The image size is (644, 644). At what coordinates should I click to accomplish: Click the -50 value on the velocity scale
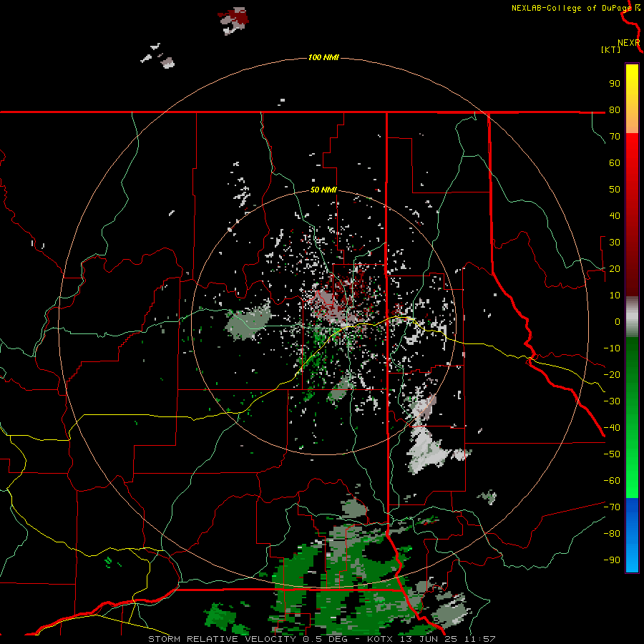point(612,454)
